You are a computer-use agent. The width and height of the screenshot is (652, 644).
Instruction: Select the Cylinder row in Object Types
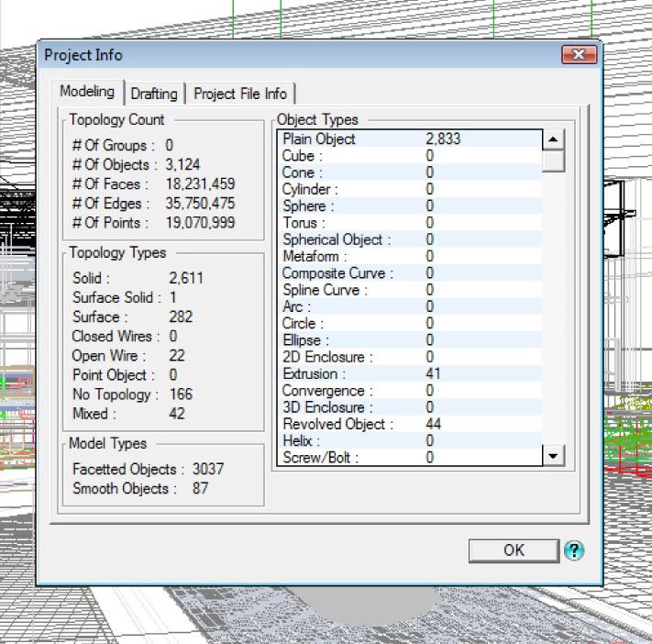pyautogui.click(x=410, y=189)
